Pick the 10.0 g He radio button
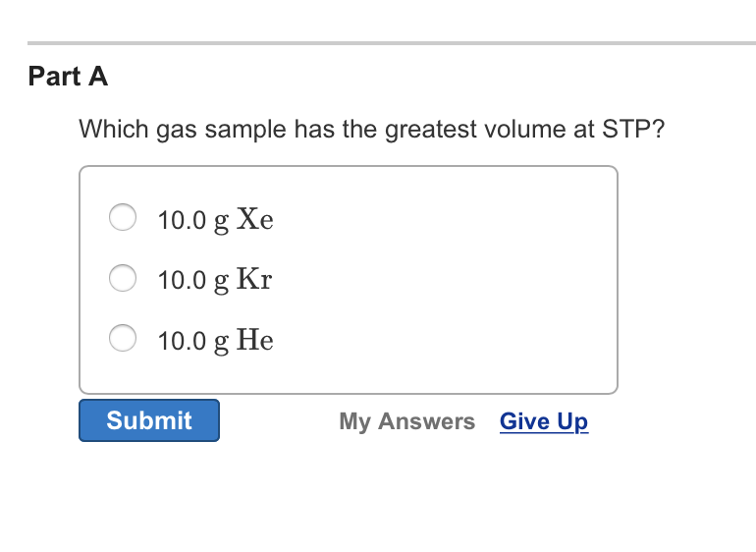 (x=123, y=339)
